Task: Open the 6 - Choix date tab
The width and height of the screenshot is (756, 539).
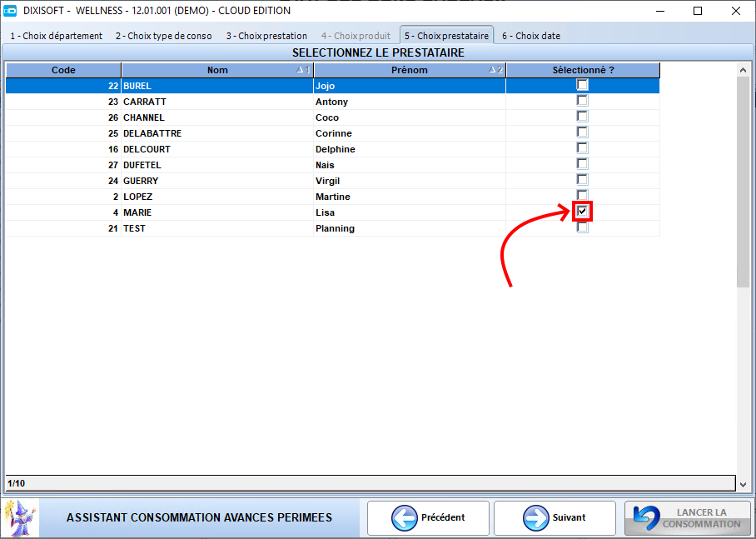Action: click(531, 36)
